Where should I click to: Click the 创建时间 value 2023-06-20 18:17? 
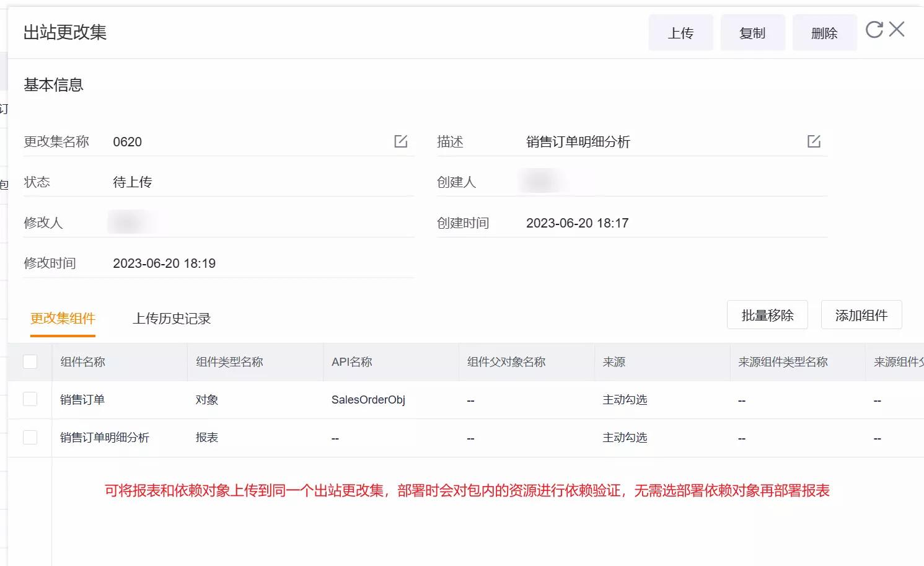click(x=577, y=223)
